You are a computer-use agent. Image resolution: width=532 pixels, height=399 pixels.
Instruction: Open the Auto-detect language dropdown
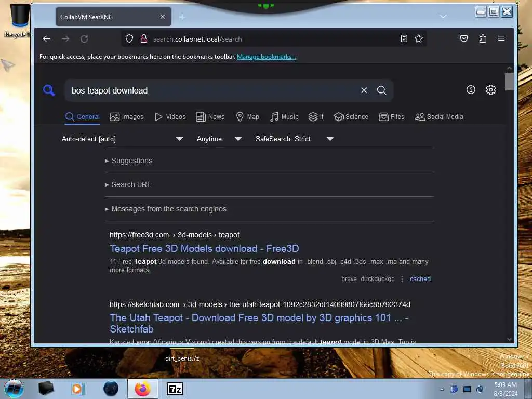(x=122, y=139)
